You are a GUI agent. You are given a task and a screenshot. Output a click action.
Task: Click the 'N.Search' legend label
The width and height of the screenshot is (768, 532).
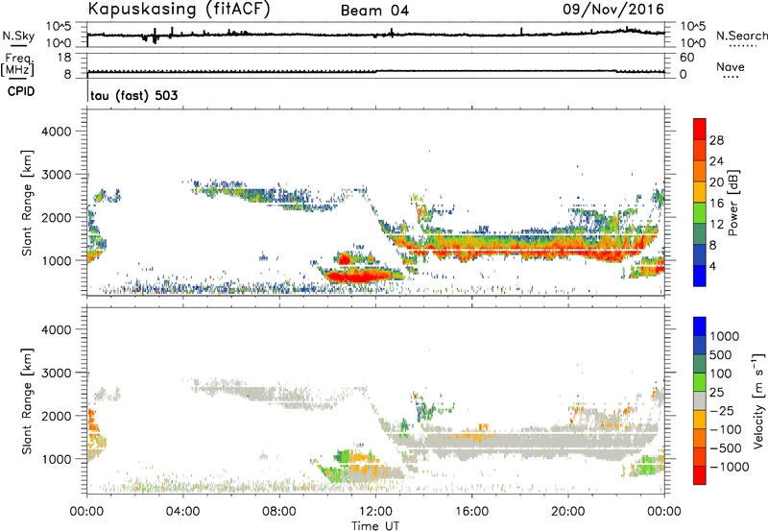click(741, 36)
